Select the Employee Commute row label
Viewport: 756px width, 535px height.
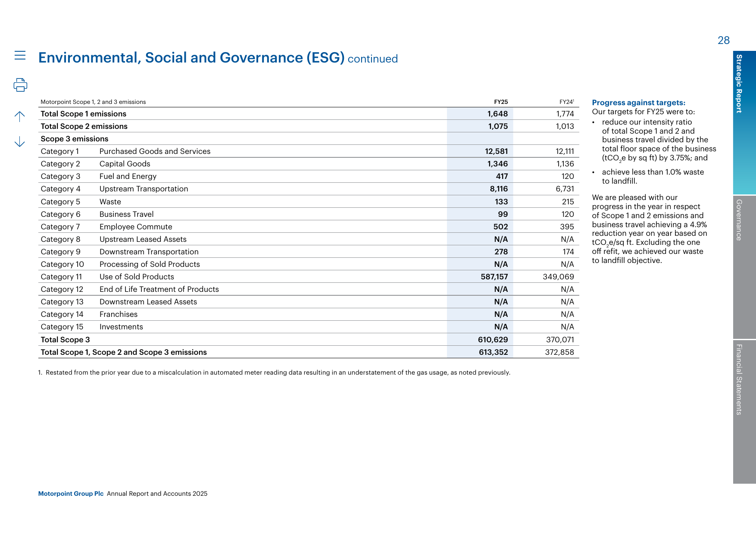(136, 227)
